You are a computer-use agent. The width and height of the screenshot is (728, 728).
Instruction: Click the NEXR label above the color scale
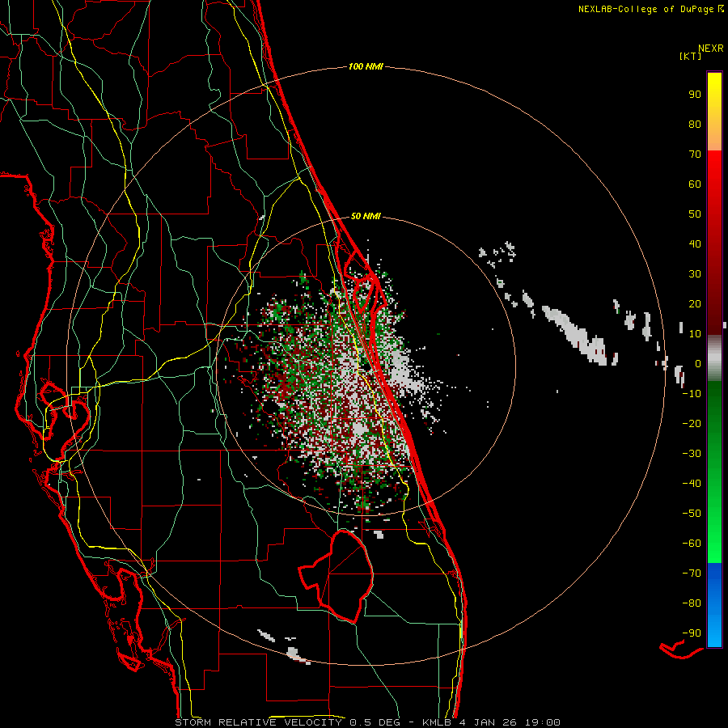(711, 49)
